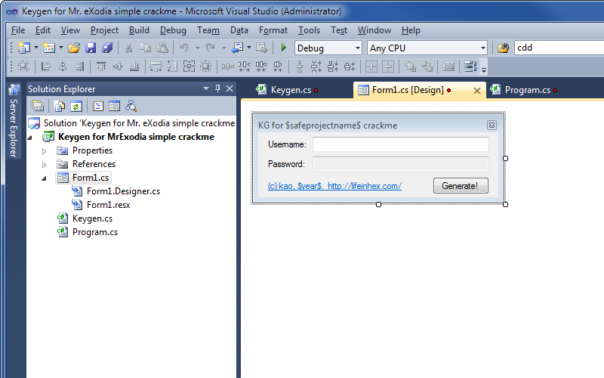
Task: Click the Undo arrow icon
Action: pyautogui.click(x=184, y=48)
